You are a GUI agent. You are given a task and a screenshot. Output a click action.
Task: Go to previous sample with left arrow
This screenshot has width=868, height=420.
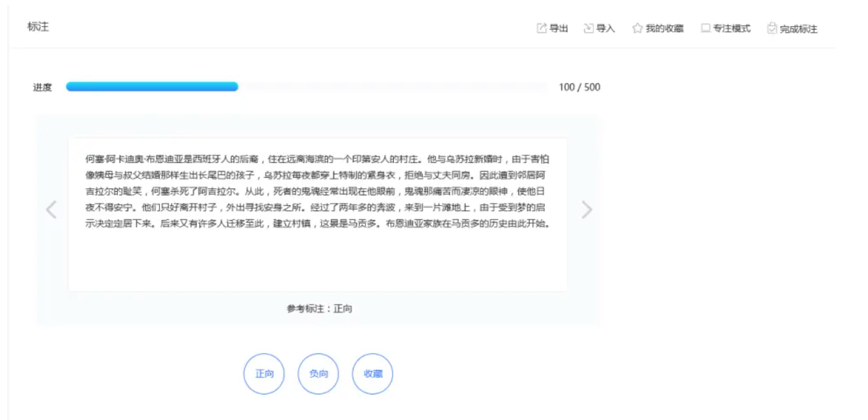click(x=51, y=210)
